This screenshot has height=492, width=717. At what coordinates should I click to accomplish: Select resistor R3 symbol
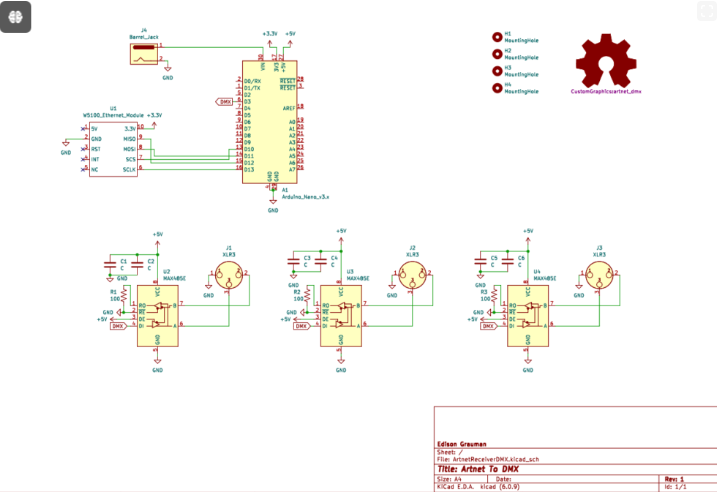point(494,296)
